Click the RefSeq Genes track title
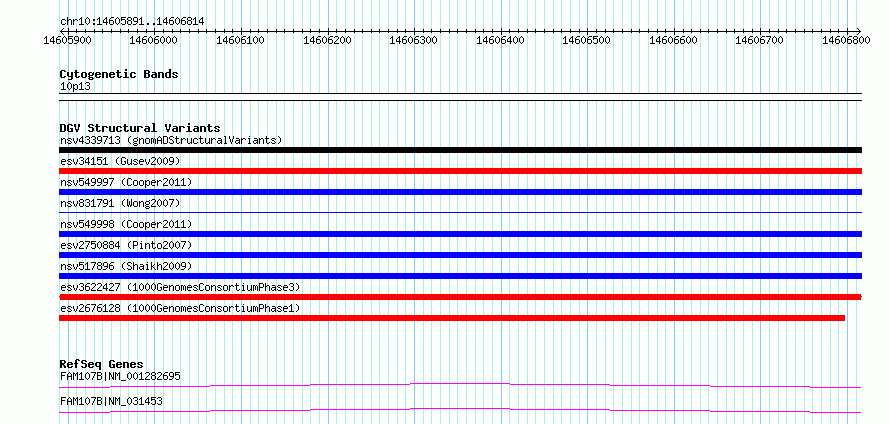 pyautogui.click(x=102, y=364)
